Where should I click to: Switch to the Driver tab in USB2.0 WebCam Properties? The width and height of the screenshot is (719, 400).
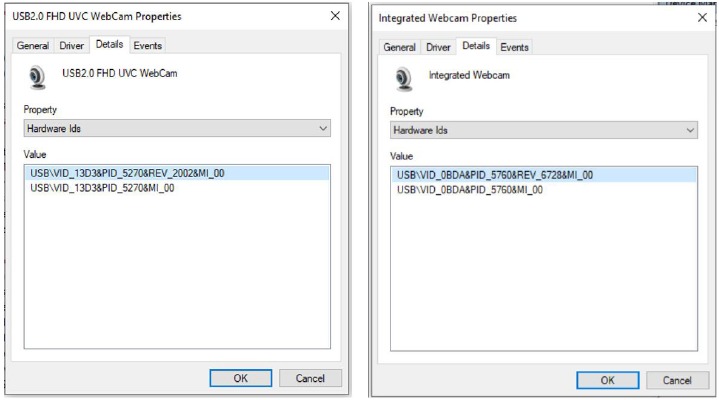coord(72,45)
